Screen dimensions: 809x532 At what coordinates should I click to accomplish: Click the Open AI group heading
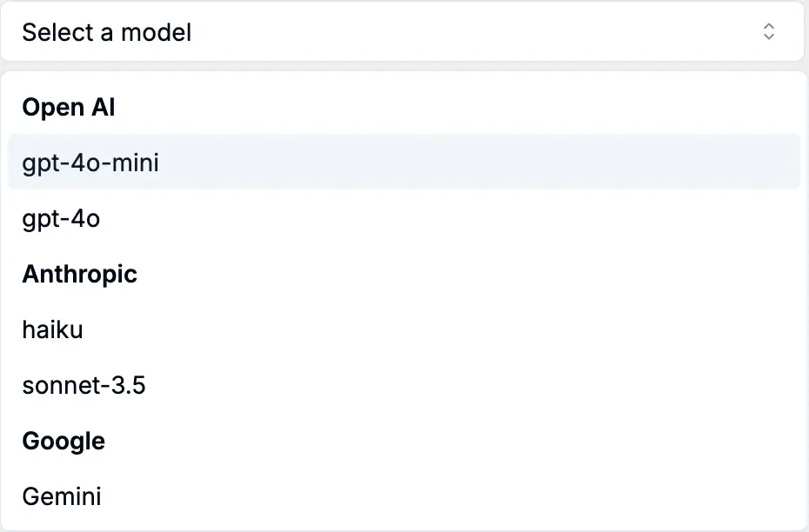point(69,107)
